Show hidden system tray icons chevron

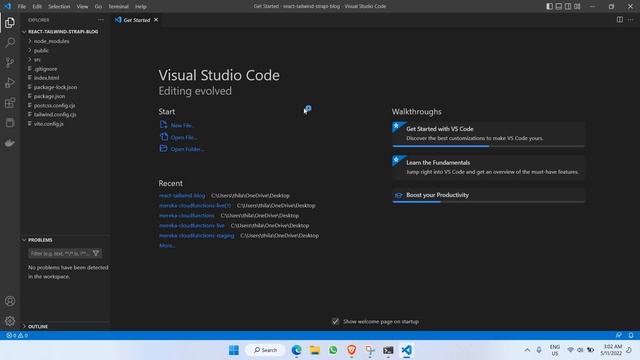(527, 350)
